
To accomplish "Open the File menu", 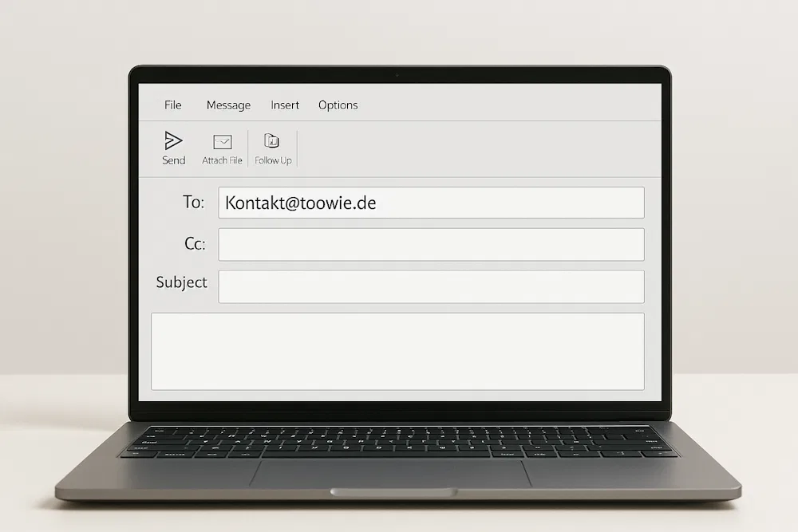I will [173, 104].
